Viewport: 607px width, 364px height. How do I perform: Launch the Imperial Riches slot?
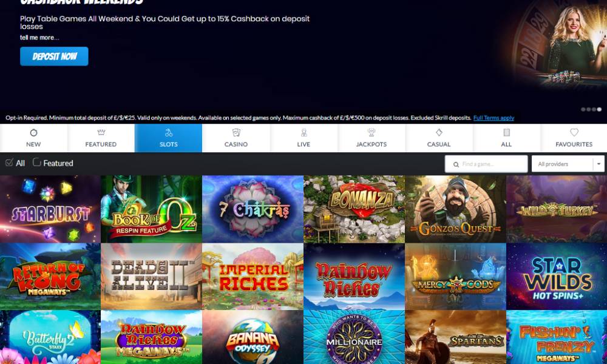point(253,277)
